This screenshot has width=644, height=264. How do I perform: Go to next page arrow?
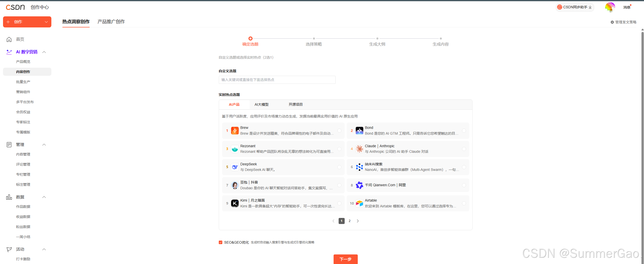pyautogui.click(x=358, y=221)
